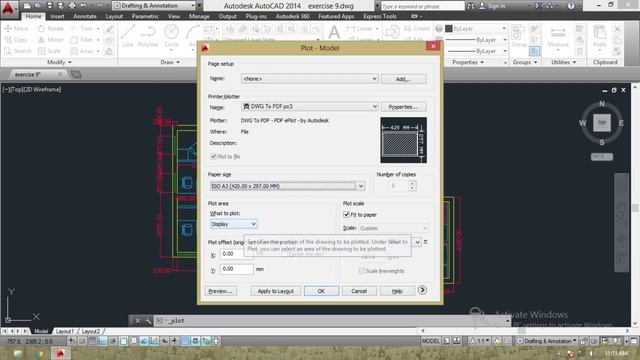Select the Line tool in Draw panel
Viewport: 640px width, 360px height.
(128, 36)
